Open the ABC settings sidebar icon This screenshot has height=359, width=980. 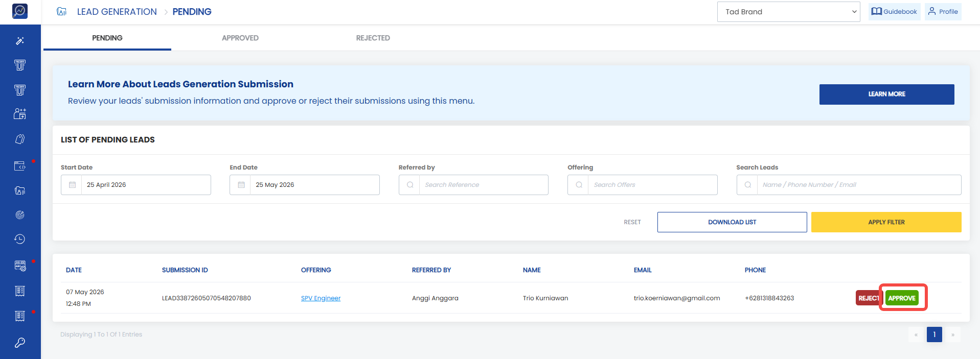(x=20, y=266)
